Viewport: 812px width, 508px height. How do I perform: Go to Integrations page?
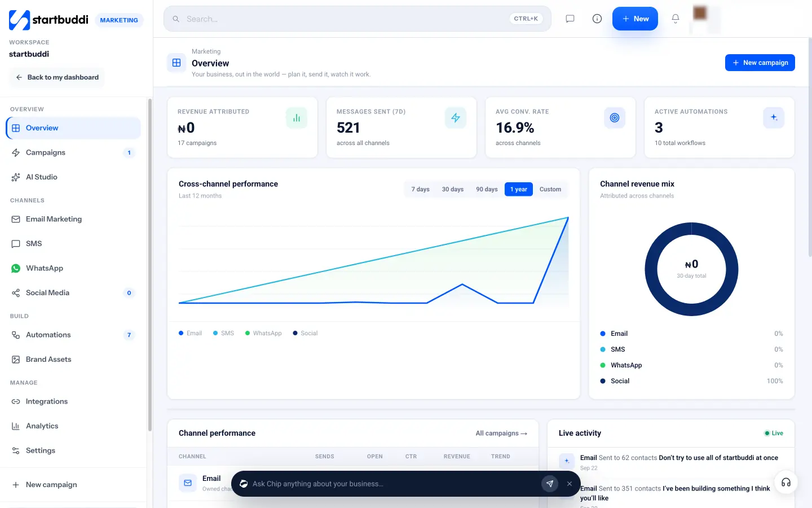73,401
